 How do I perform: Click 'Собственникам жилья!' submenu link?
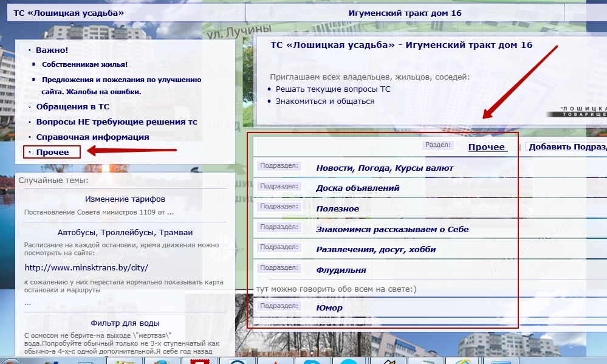[x=84, y=64]
